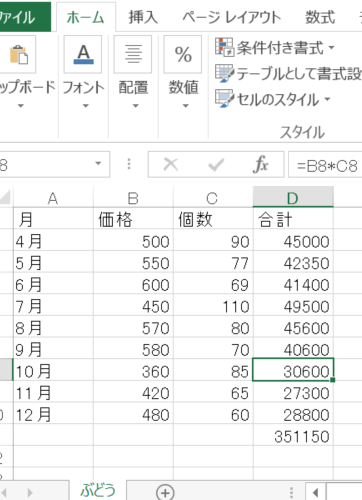This screenshot has height=500, width=362.
Task: Switch to the ホーム tab
Action: click(x=86, y=17)
